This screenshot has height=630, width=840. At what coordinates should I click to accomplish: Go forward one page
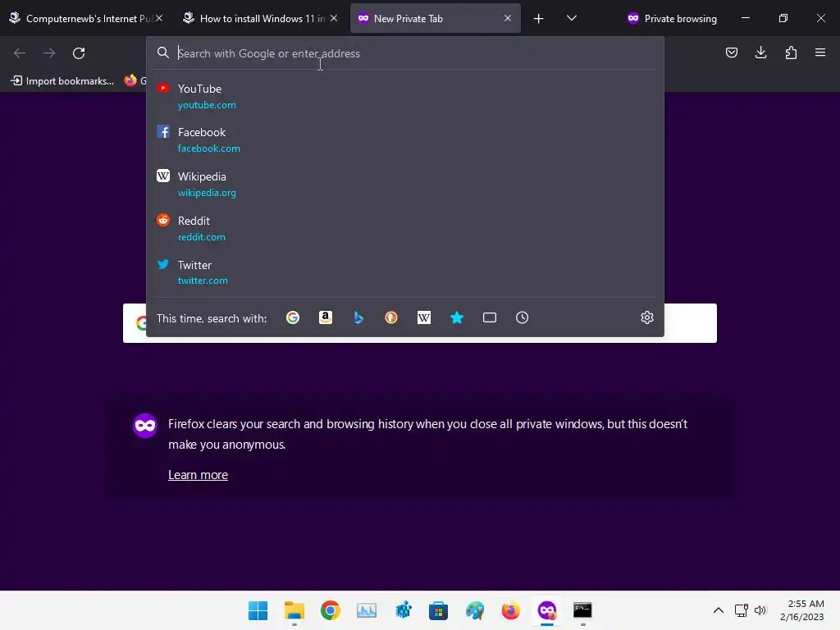[49, 53]
